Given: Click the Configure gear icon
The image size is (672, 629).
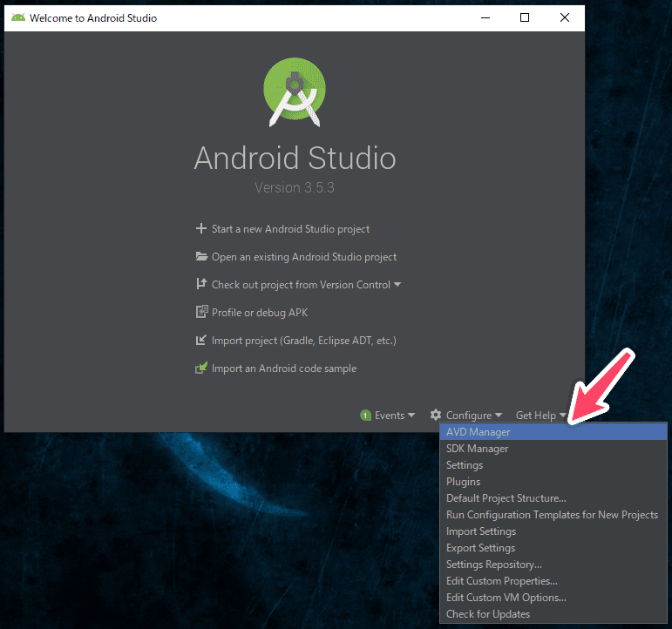Looking at the screenshot, I should pyautogui.click(x=436, y=415).
